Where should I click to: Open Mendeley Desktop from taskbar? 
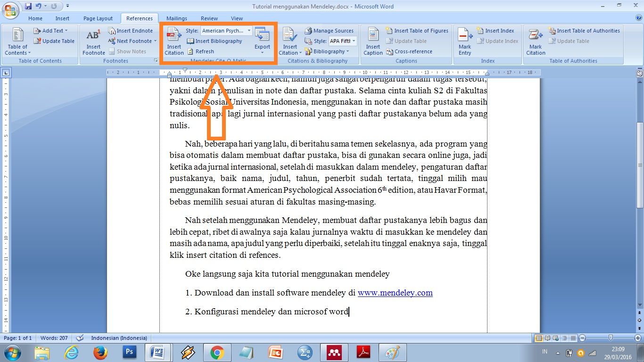(x=334, y=353)
